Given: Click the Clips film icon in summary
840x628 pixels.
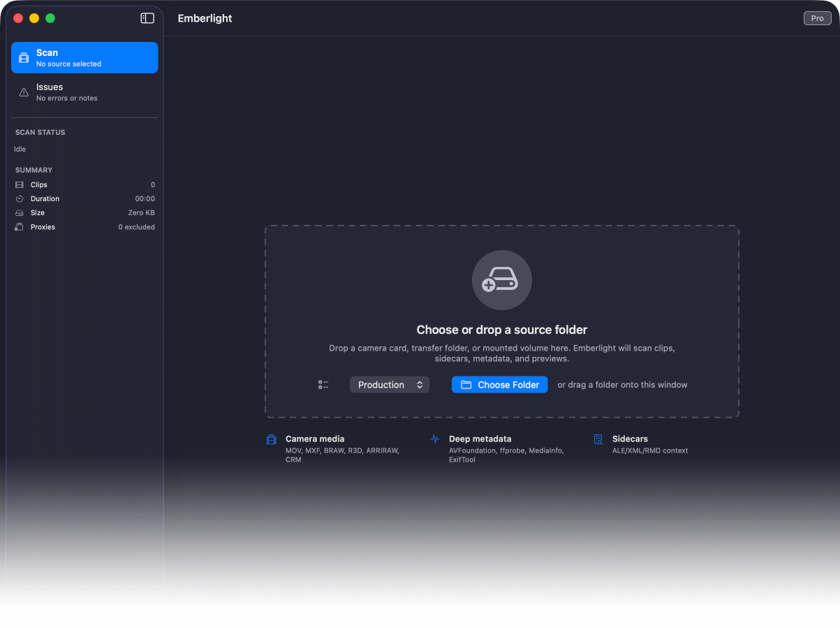Looking at the screenshot, I should pos(20,185).
